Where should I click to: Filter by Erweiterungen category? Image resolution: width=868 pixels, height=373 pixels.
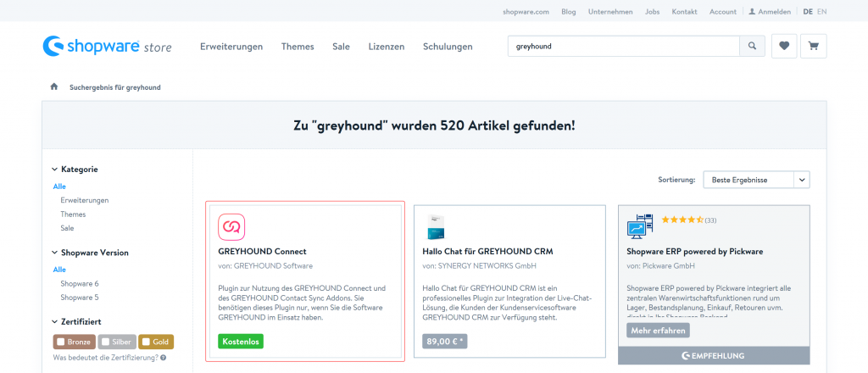click(x=85, y=200)
